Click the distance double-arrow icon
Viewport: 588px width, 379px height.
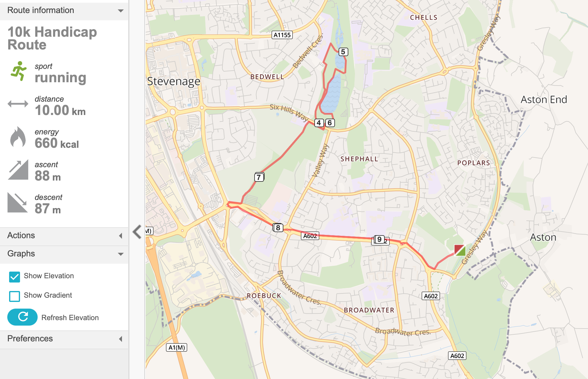(18, 104)
